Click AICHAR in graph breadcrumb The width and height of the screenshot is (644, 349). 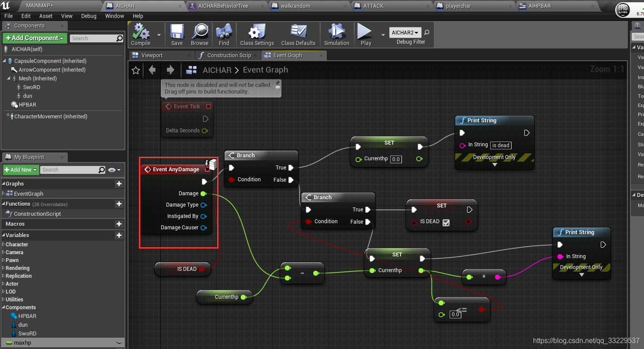click(x=217, y=70)
